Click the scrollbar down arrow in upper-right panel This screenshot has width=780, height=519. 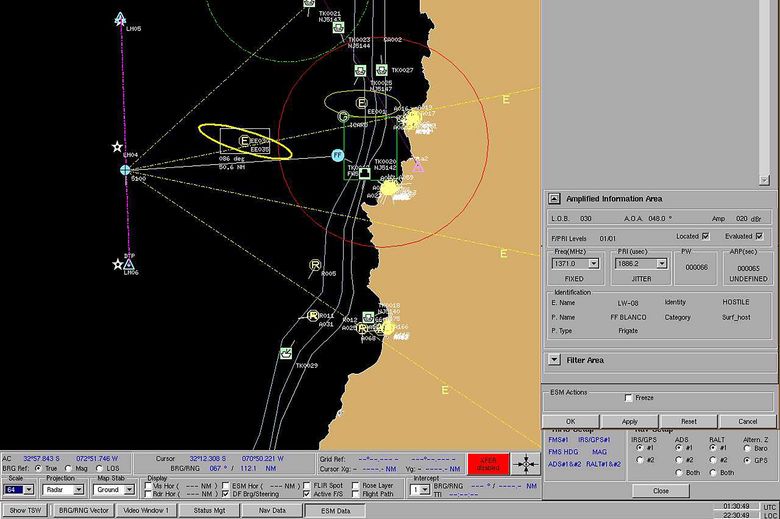click(765, 180)
